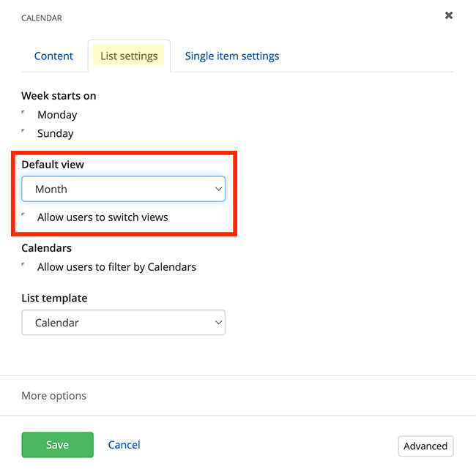Switch to the Content tab
The image size is (476, 472).
(x=54, y=56)
